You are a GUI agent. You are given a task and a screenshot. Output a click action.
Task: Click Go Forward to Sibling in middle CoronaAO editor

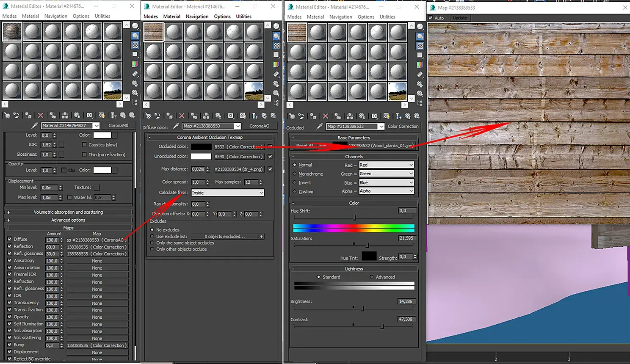[274, 116]
